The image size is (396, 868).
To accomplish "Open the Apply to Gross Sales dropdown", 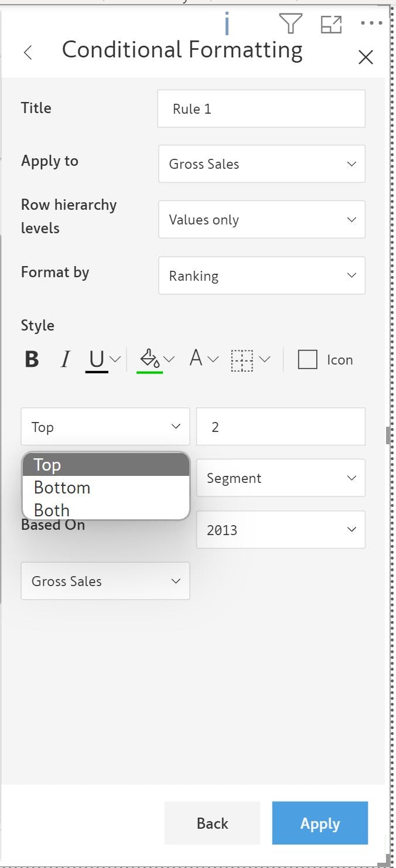I will 262,164.
